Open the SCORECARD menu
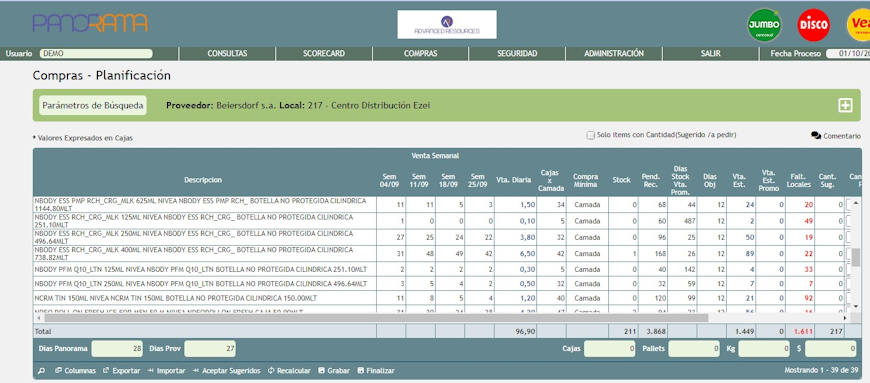Screen dimensions: 870x383 [324, 54]
